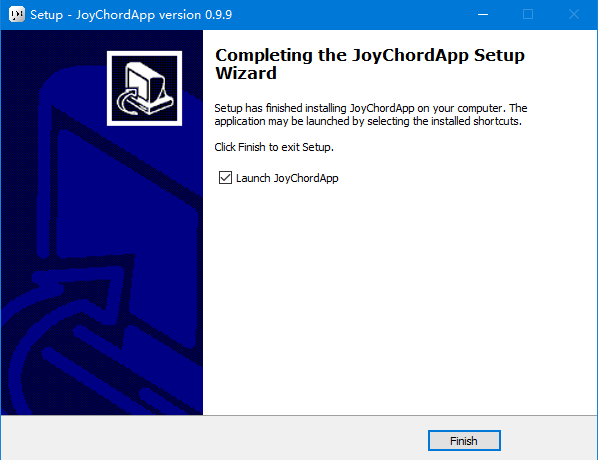Click the Setup - JoyChordApp title bar text
Screen dimensions: 598x460
click(93, 15)
